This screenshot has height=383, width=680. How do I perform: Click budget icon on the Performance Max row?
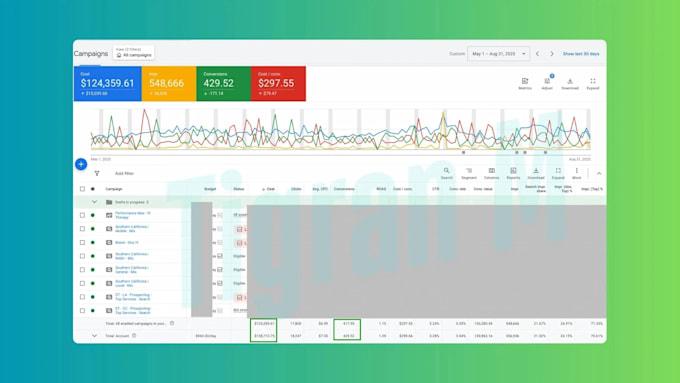pos(220,215)
